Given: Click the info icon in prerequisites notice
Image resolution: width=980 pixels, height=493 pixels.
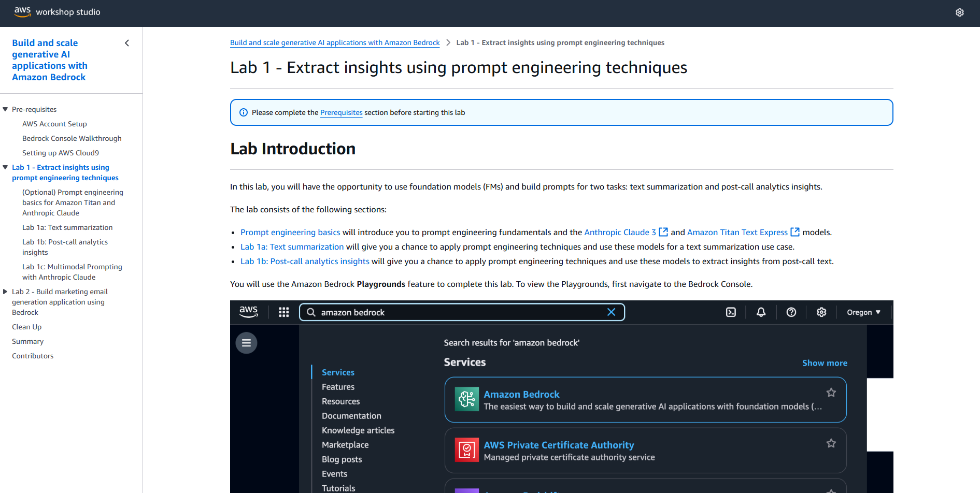Looking at the screenshot, I should (x=244, y=112).
